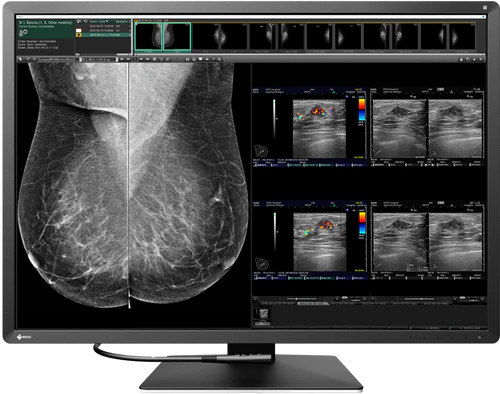This screenshot has width=500, height=394.
Task: Click the close X icon at the viewer toolbar's right
Action: 481,59
